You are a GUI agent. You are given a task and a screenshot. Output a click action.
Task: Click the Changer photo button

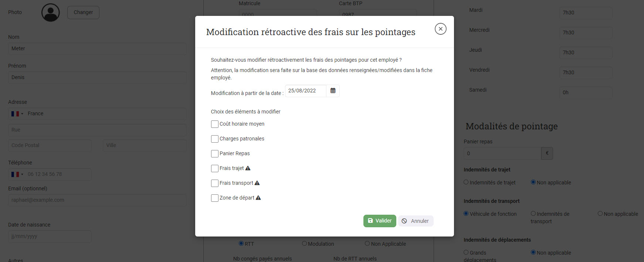[x=83, y=13]
